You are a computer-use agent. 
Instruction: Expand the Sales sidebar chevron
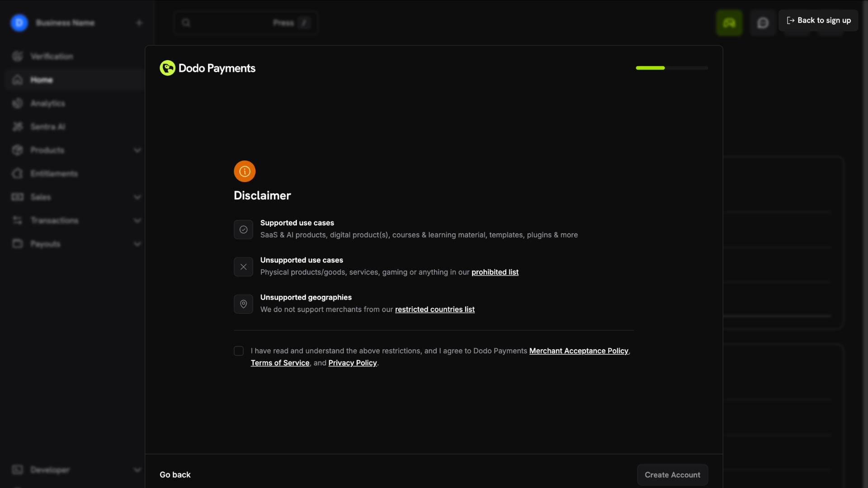point(137,197)
